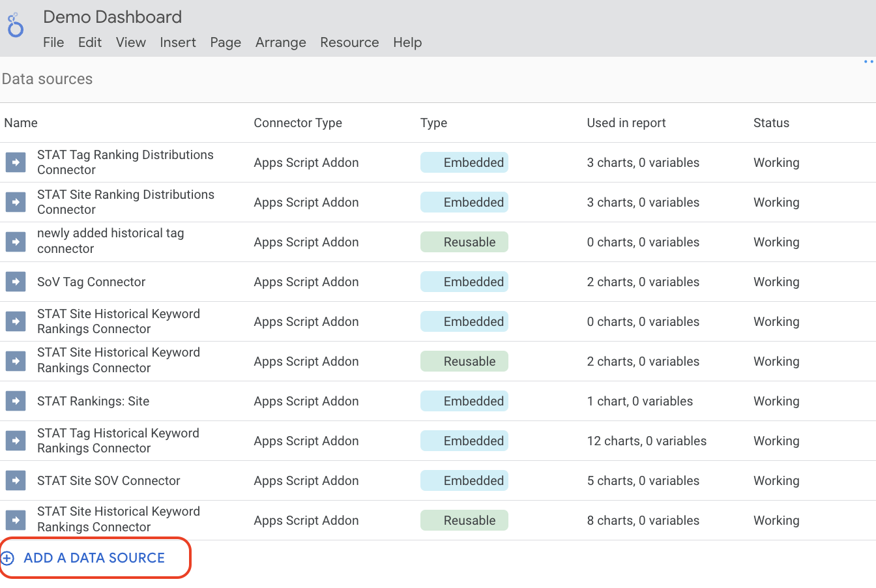Click the SoV Tag Connector row icon
This screenshot has height=588, width=876.
coord(16,282)
